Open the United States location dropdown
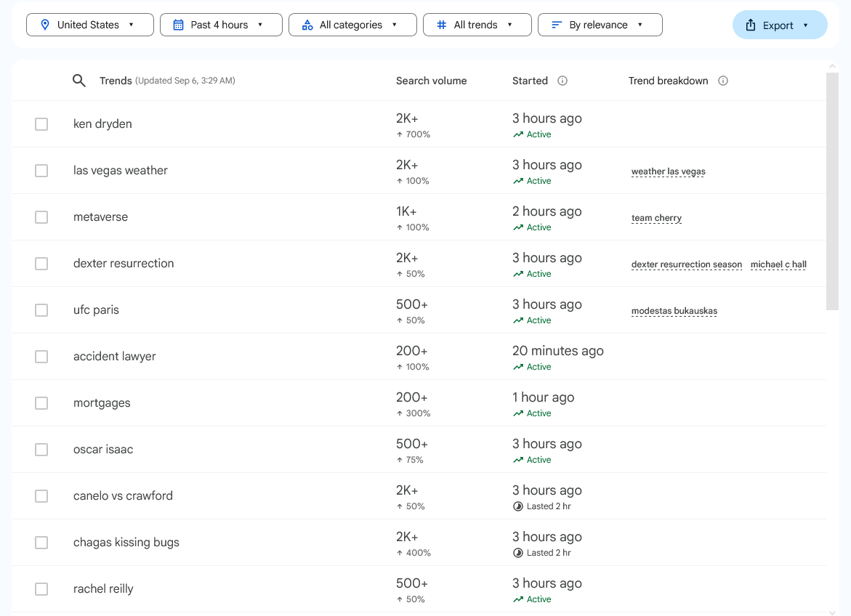 pyautogui.click(x=90, y=25)
